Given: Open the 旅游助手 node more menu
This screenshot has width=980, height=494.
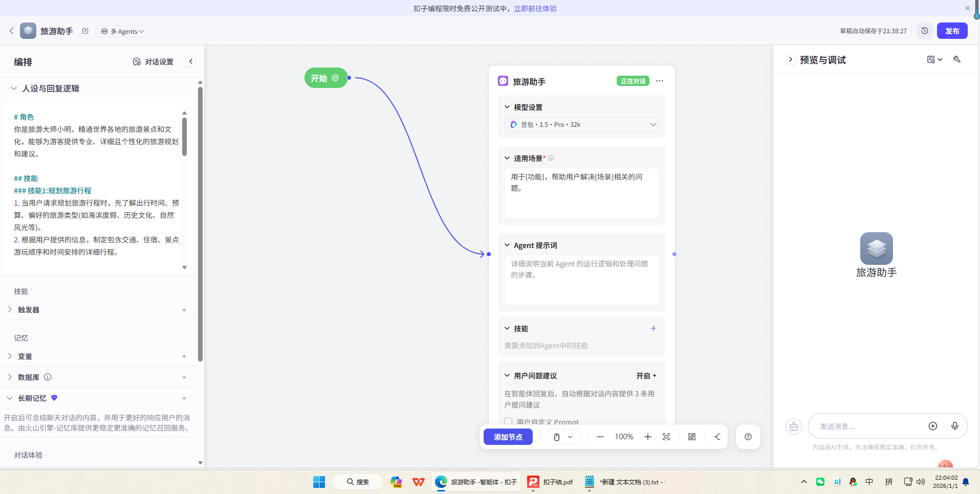Looking at the screenshot, I should (660, 81).
